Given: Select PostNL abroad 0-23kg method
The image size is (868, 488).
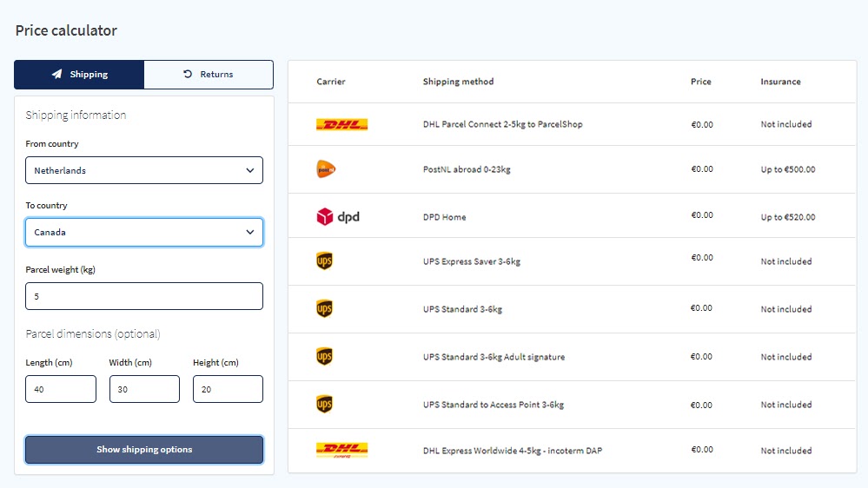Looking at the screenshot, I should [x=467, y=169].
